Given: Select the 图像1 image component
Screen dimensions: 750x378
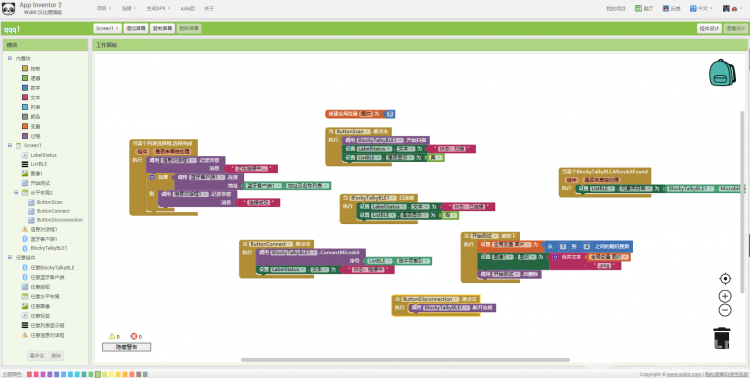Looking at the screenshot, I should [33, 174].
